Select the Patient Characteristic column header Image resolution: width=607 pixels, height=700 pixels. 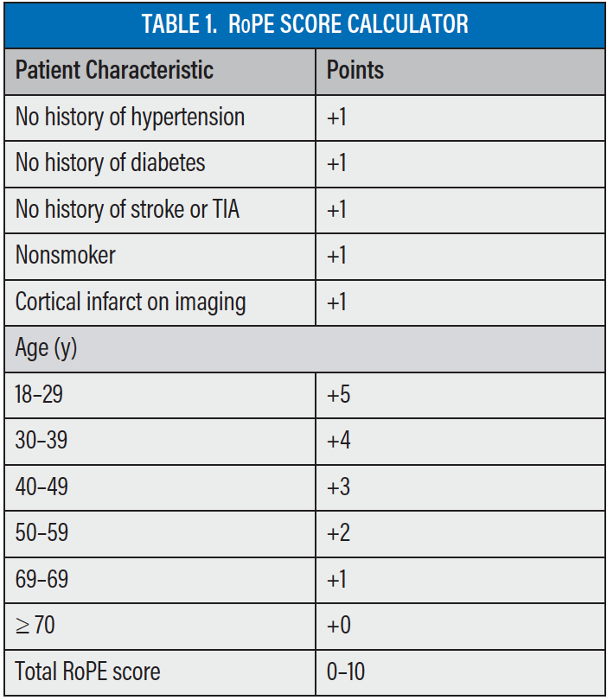(114, 70)
